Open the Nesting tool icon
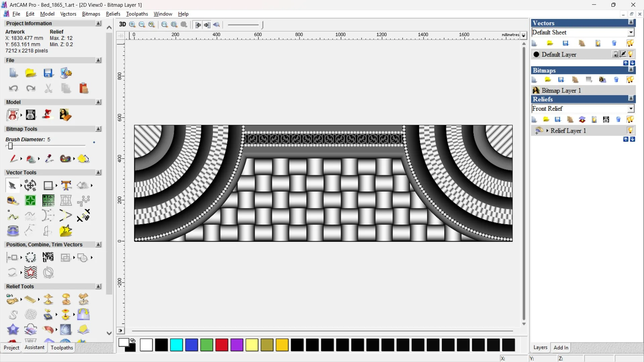This screenshot has height=362, width=644. click(x=48, y=257)
